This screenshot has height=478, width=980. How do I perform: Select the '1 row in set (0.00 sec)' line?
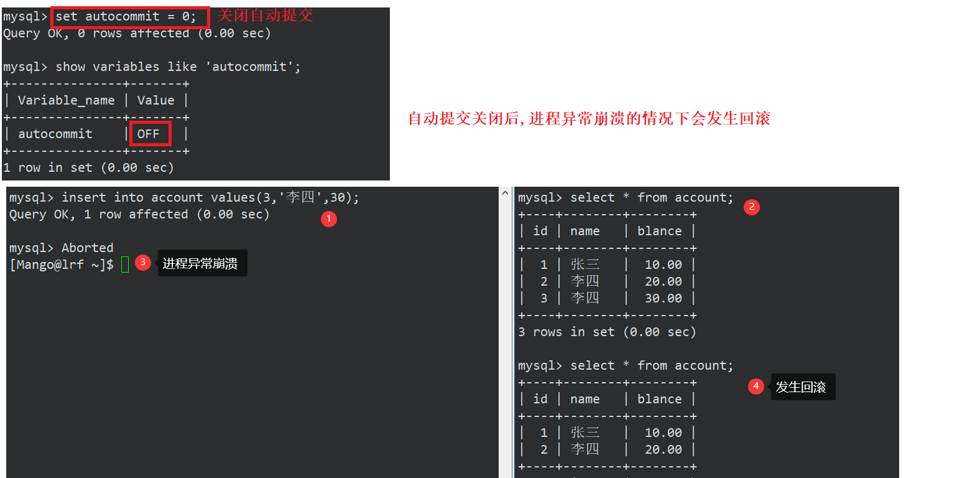(x=88, y=168)
